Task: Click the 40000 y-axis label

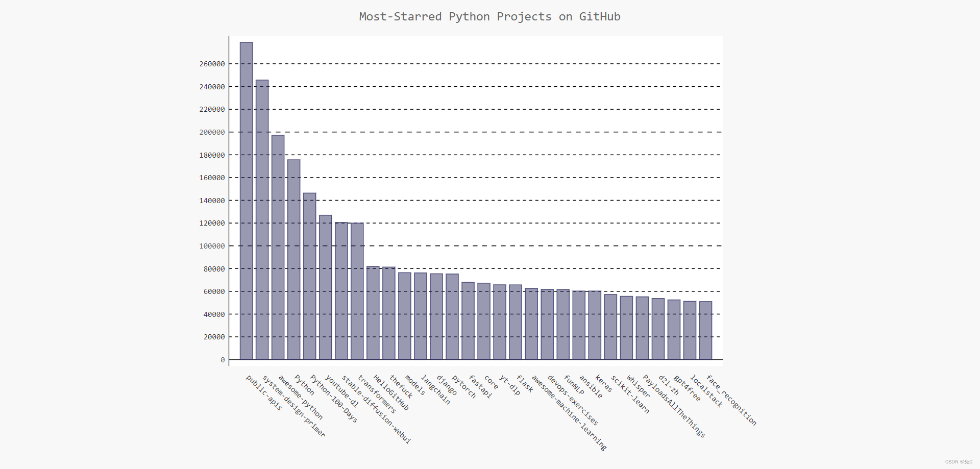Action: coord(214,314)
